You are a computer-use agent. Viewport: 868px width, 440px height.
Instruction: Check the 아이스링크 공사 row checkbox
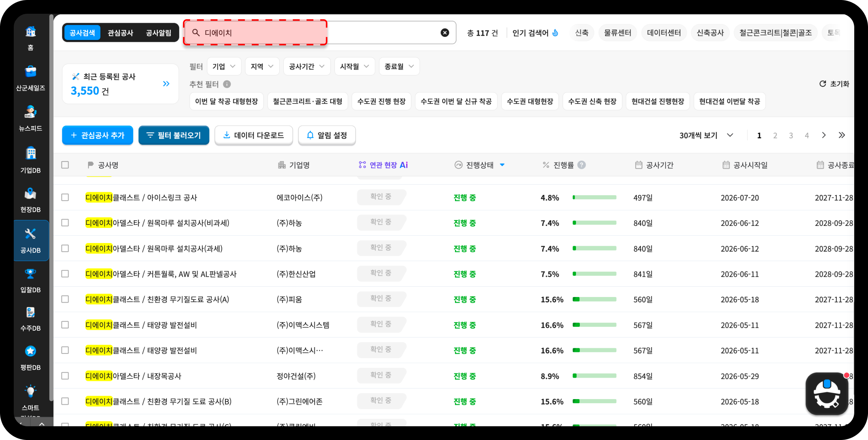(65, 197)
